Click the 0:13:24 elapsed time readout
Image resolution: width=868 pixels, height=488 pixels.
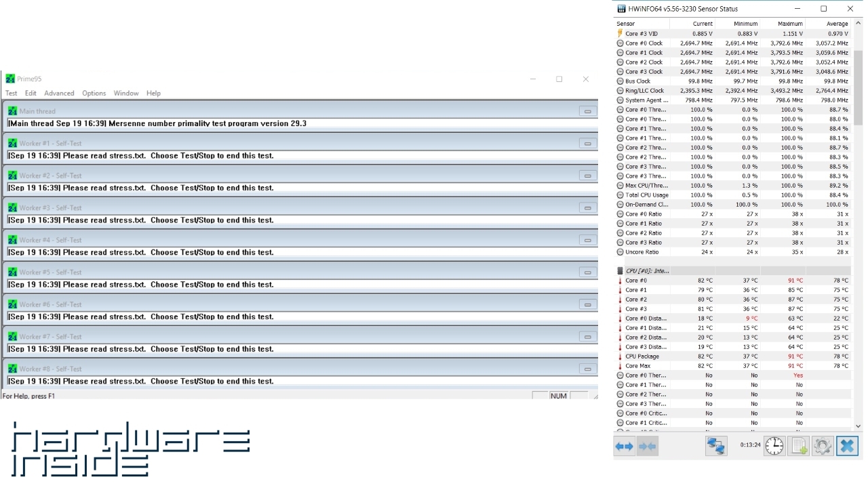[750, 445]
